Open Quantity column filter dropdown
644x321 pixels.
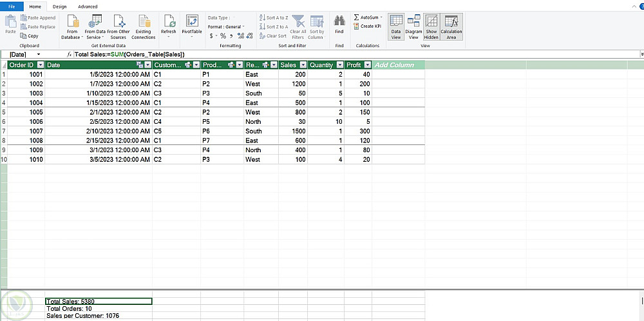point(339,65)
